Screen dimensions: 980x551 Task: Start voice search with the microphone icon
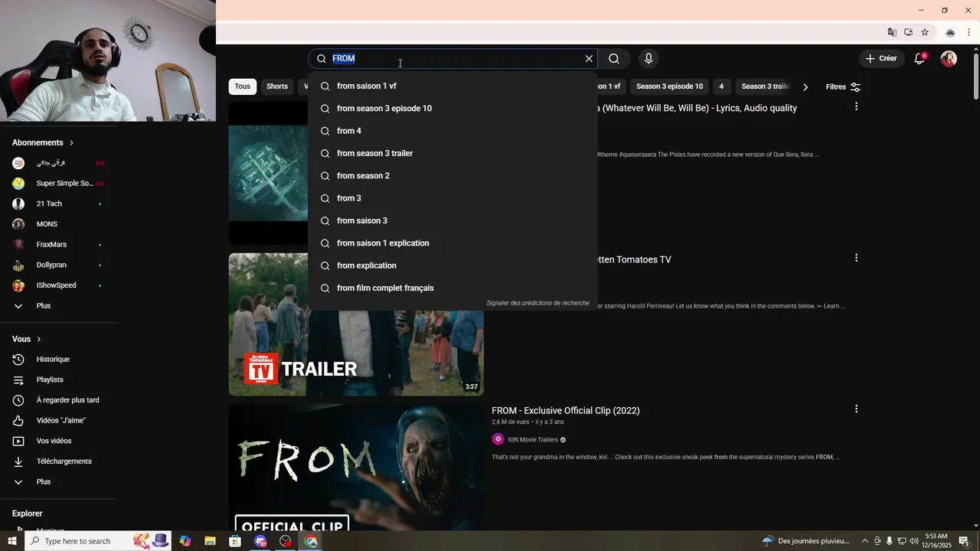pyautogui.click(x=648, y=59)
